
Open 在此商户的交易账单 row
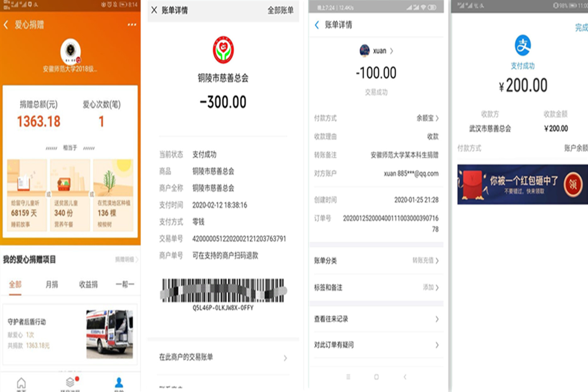(x=223, y=358)
